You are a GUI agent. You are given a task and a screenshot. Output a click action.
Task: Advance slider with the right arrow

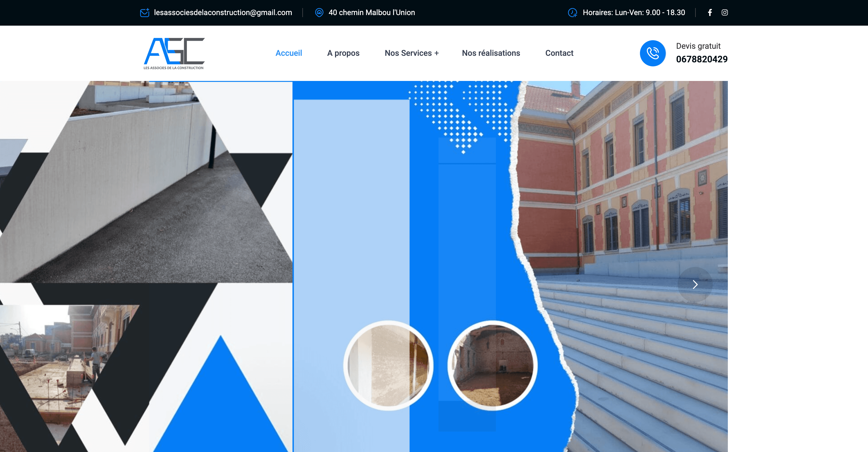point(695,284)
